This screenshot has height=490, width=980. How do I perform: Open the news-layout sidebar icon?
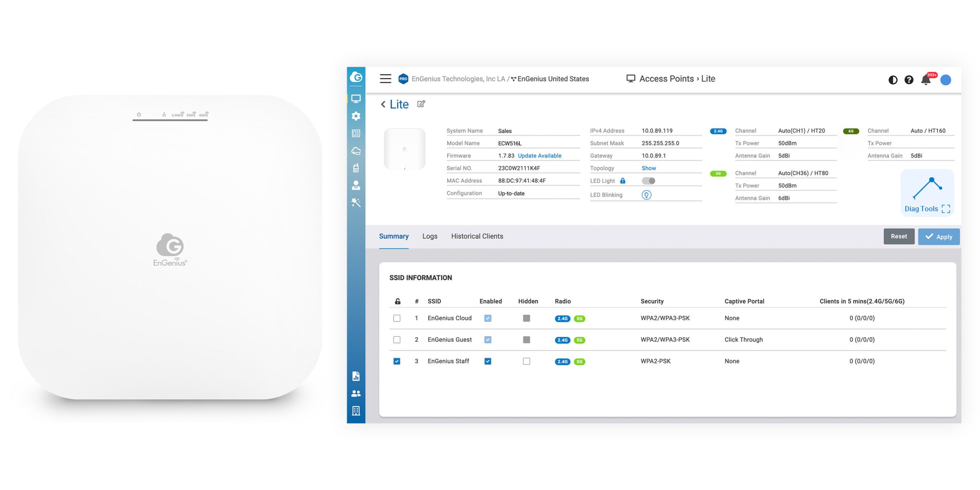356,133
